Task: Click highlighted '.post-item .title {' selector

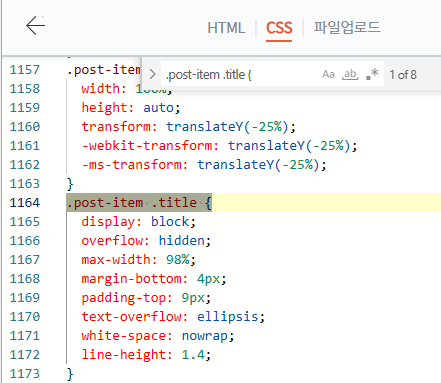Action: pyautogui.click(x=139, y=203)
